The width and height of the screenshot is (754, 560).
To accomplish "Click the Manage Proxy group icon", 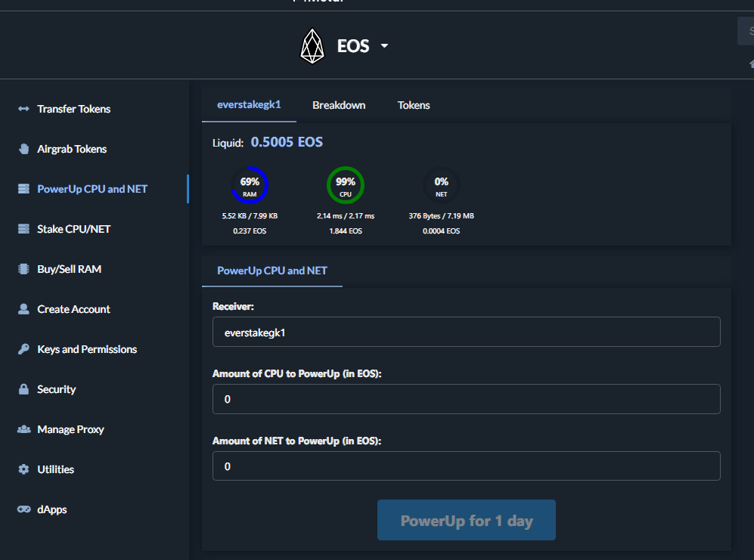I will [x=23, y=429].
